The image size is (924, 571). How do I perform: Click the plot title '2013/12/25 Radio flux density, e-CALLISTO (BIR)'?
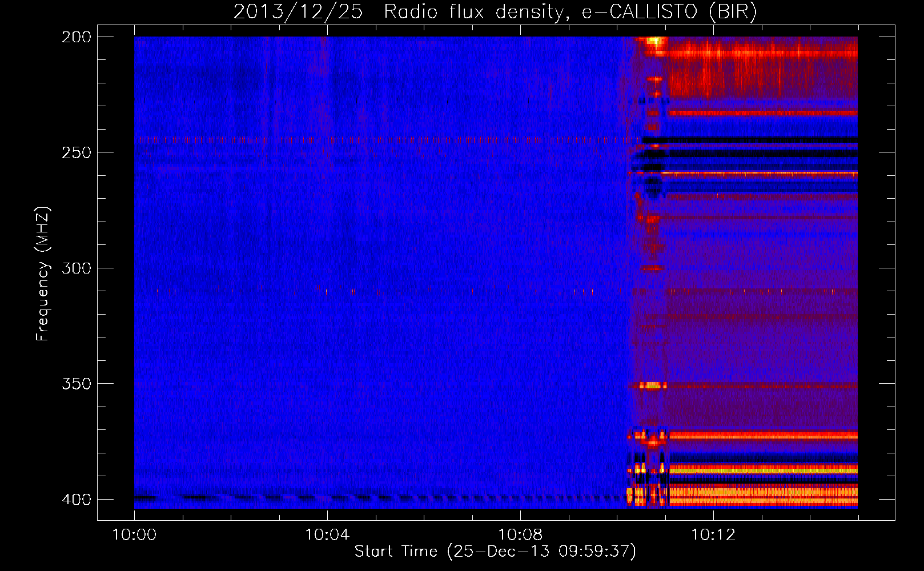pyautogui.click(x=495, y=12)
